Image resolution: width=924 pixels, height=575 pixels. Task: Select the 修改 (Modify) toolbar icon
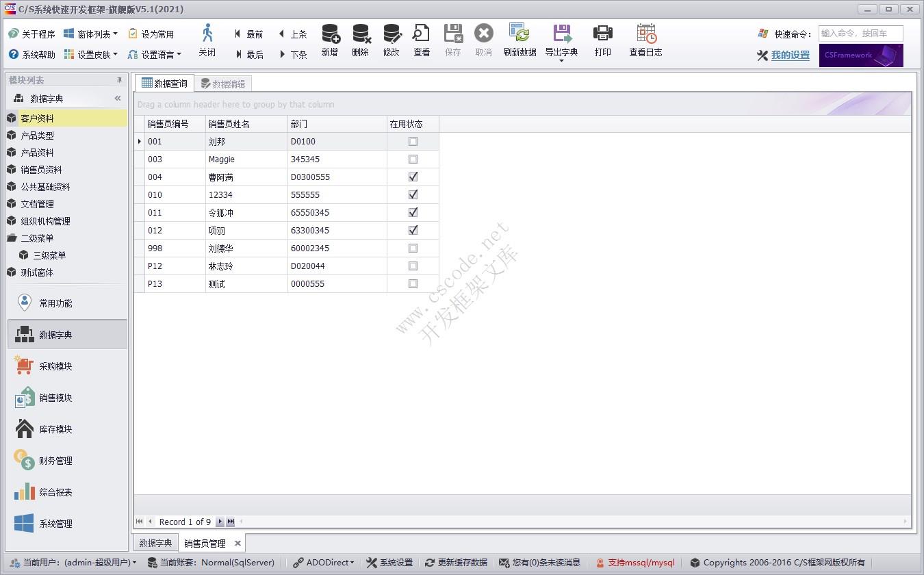(391, 41)
